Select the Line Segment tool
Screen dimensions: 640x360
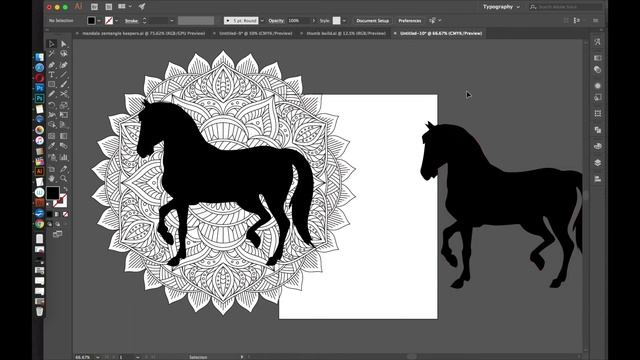pos(64,75)
